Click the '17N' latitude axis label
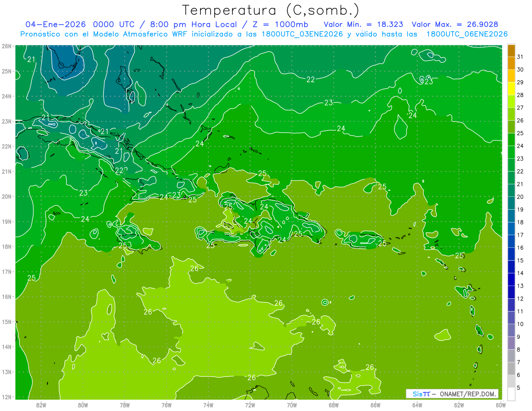532x411 pixels. [7, 272]
